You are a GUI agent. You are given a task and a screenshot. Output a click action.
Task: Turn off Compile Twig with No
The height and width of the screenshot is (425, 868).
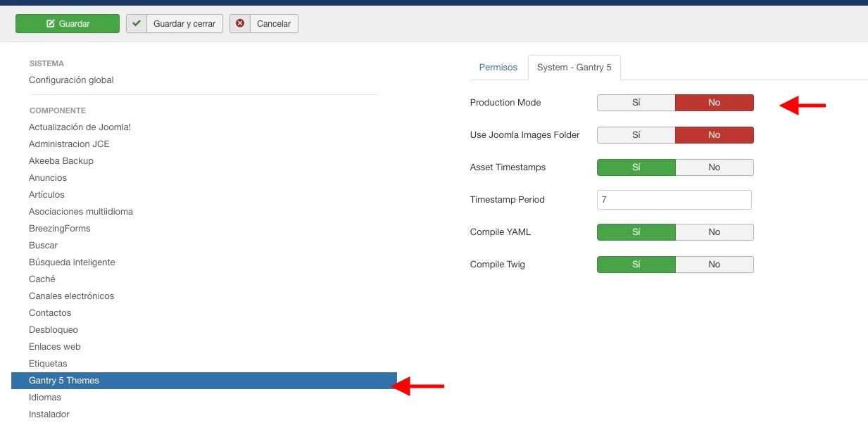pyautogui.click(x=715, y=265)
